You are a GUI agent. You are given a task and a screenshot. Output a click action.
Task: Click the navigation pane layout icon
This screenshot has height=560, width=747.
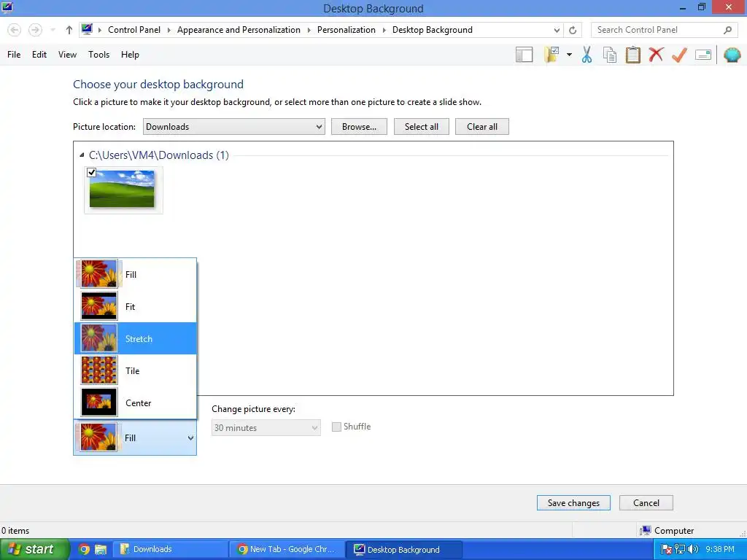click(x=524, y=55)
